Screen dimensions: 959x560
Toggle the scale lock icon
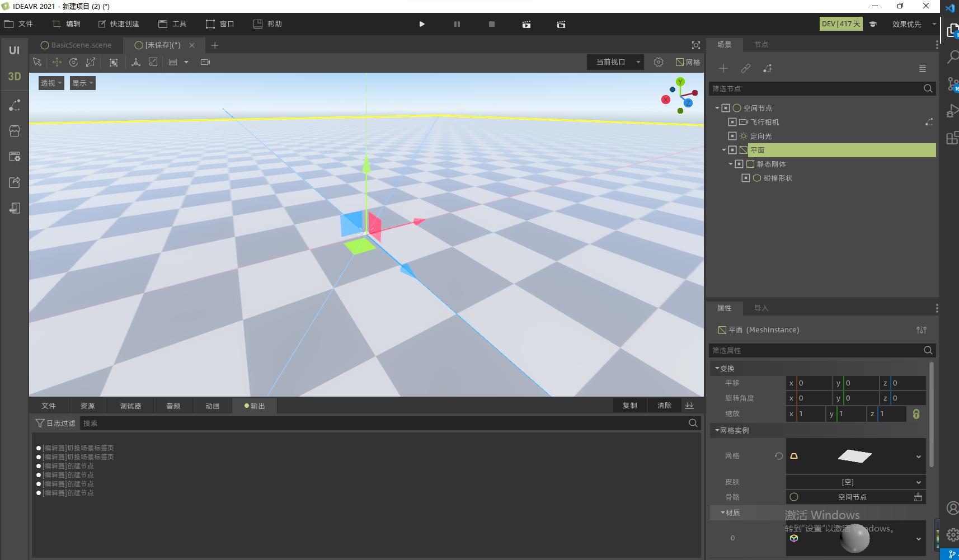[x=916, y=414]
